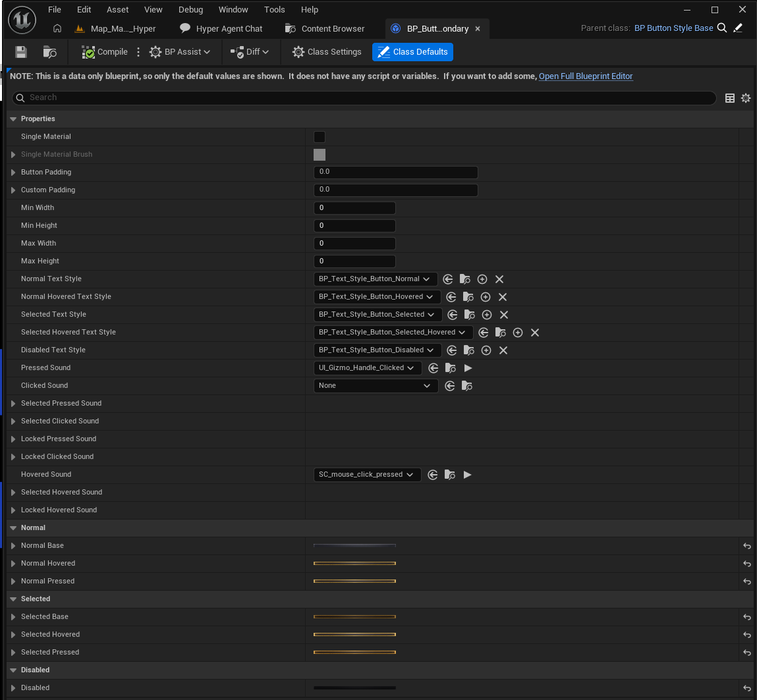Clear Normal Hovered Text Style value
This screenshot has width=757, height=700.
pyautogui.click(x=503, y=297)
